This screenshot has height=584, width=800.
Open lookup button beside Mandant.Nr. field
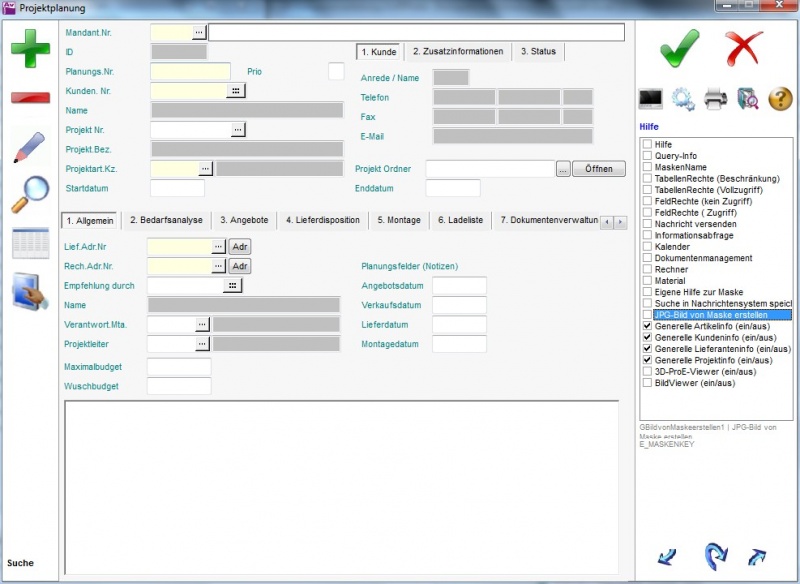(x=199, y=32)
